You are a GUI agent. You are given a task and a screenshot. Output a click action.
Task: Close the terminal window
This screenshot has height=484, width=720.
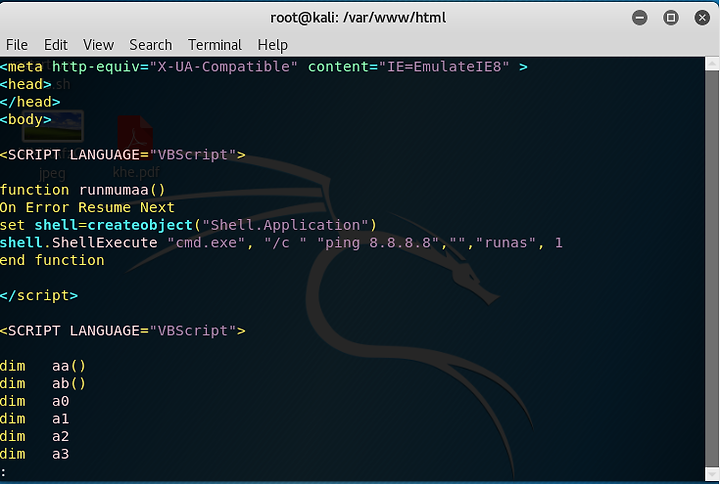click(702, 18)
